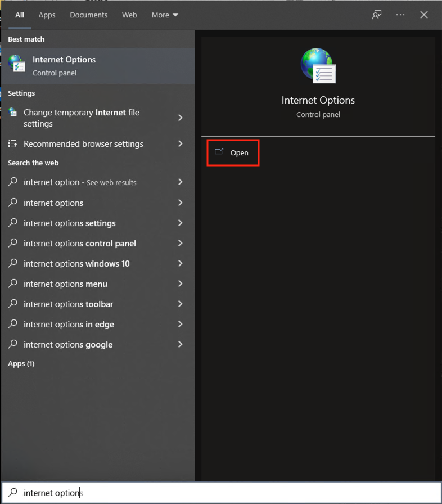Click the Open icon in right pane
This screenshot has width=442, height=504.
(219, 152)
